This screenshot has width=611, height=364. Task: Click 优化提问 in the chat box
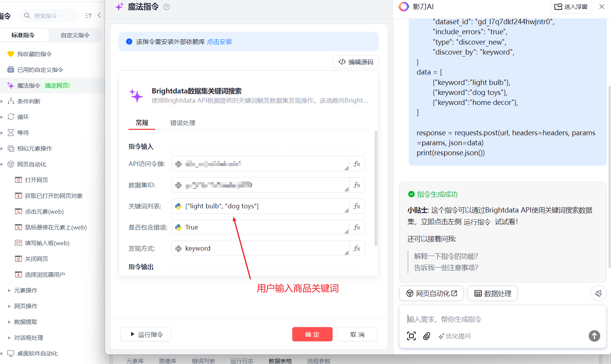pyautogui.click(x=455, y=336)
